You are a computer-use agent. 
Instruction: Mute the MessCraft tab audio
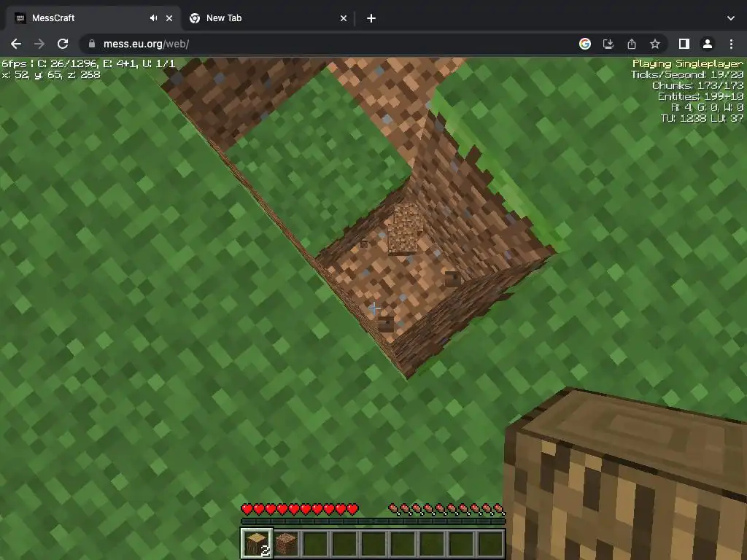tap(153, 18)
